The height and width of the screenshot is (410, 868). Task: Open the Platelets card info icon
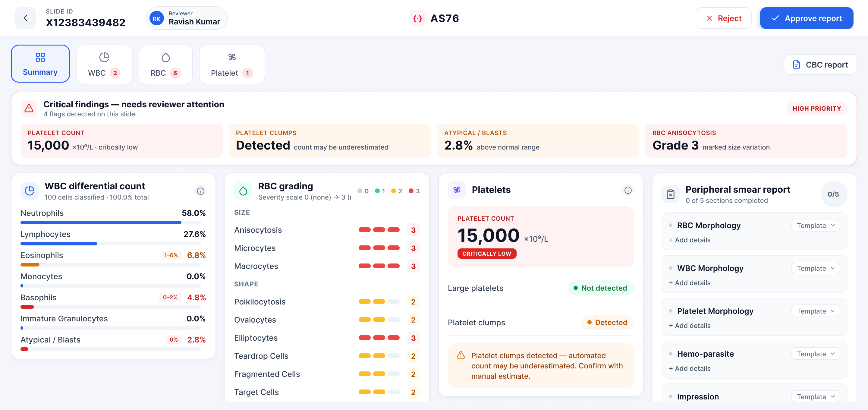(x=628, y=190)
